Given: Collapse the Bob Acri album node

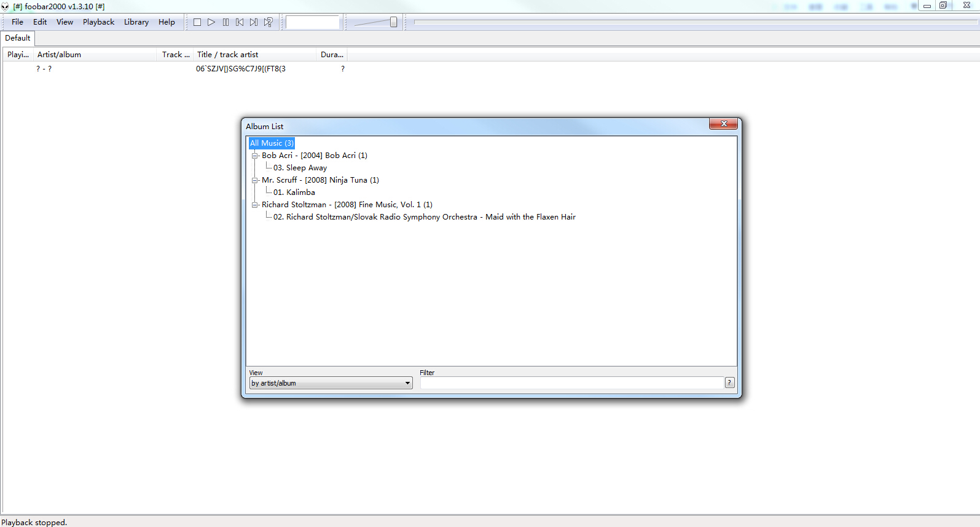Looking at the screenshot, I should click(254, 156).
